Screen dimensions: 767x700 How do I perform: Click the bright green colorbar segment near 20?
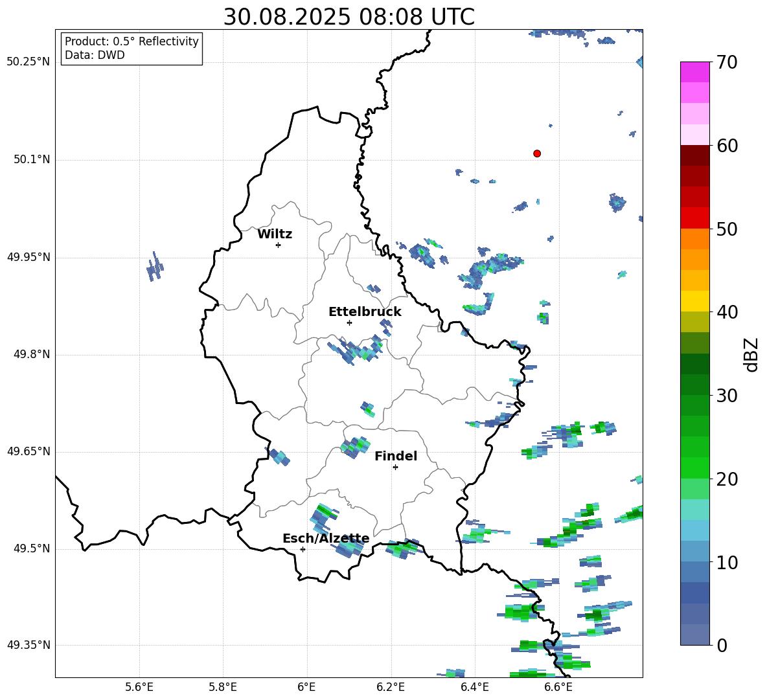coord(694,468)
